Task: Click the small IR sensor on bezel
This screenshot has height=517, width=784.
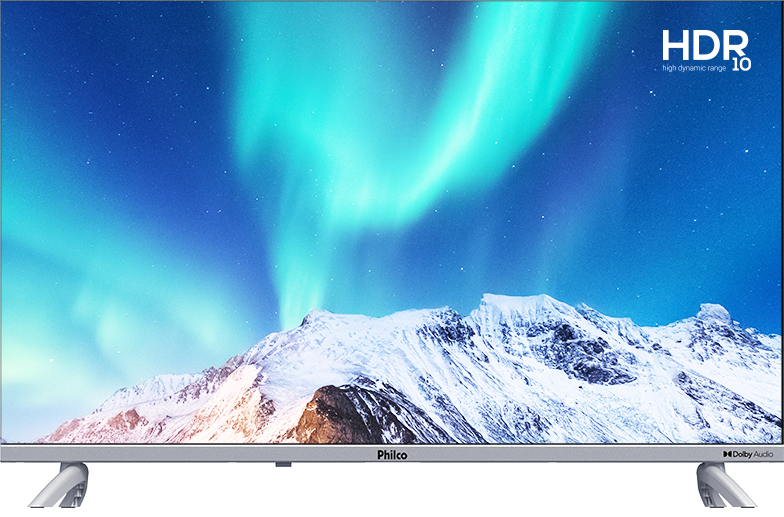Action: [283, 464]
